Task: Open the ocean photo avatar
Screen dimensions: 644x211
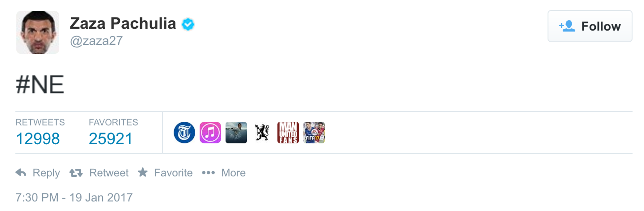Action: tap(236, 133)
